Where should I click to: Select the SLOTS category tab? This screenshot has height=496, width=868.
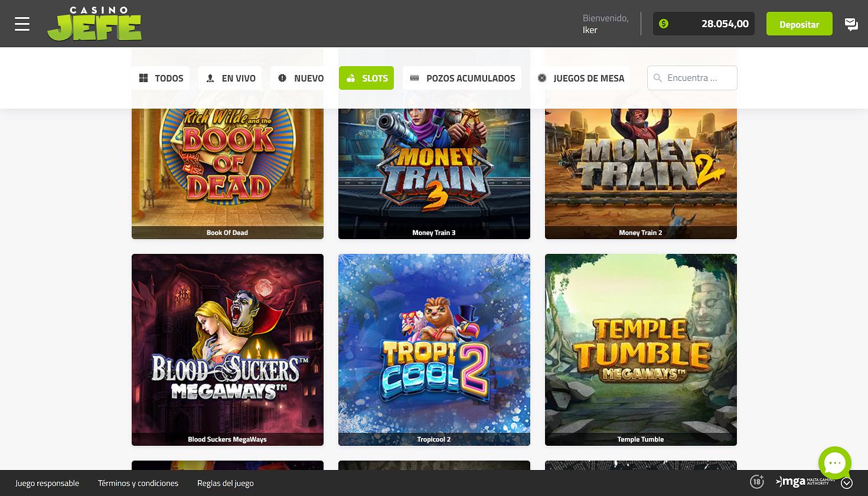pos(366,78)
